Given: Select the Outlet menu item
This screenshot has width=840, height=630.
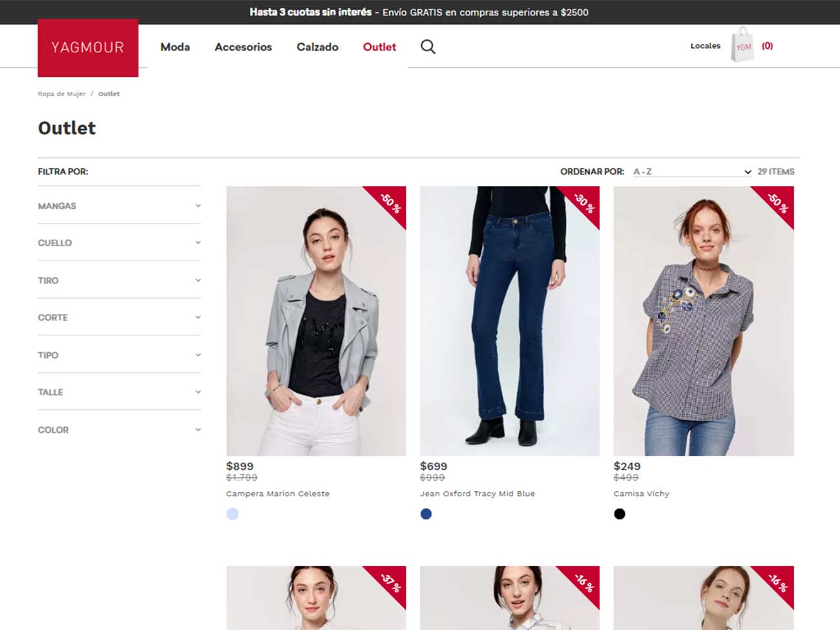Looking at the screenshot, I should 379,47.
